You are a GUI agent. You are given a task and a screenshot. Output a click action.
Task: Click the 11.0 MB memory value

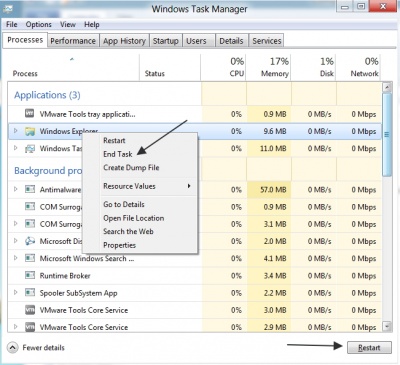point(273,149)
